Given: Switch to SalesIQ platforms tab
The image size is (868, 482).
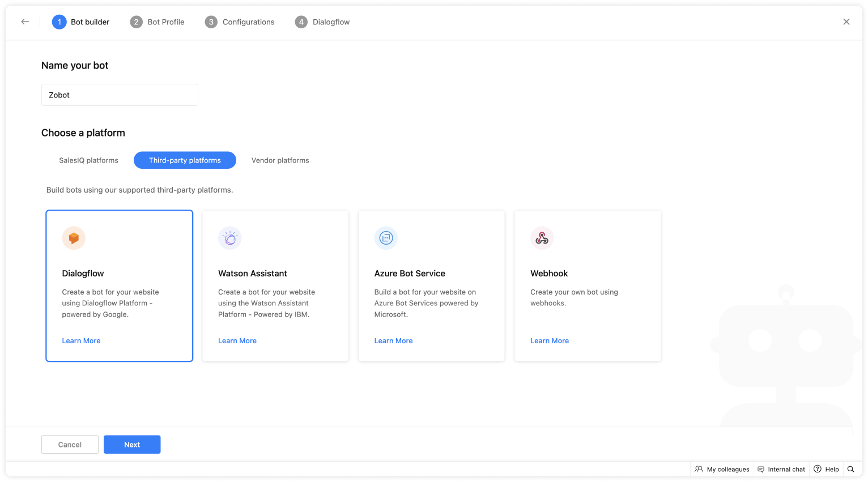Looking at the screenshot, I should tap(88, 160).
